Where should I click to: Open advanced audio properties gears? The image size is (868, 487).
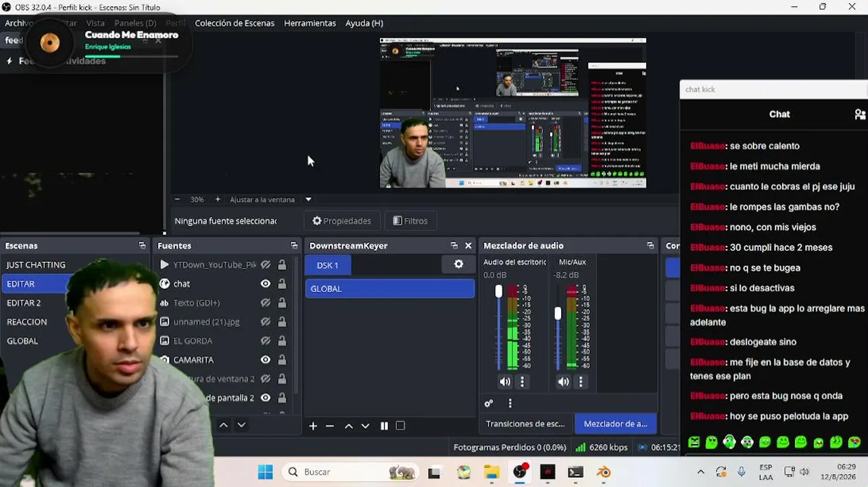489,403
